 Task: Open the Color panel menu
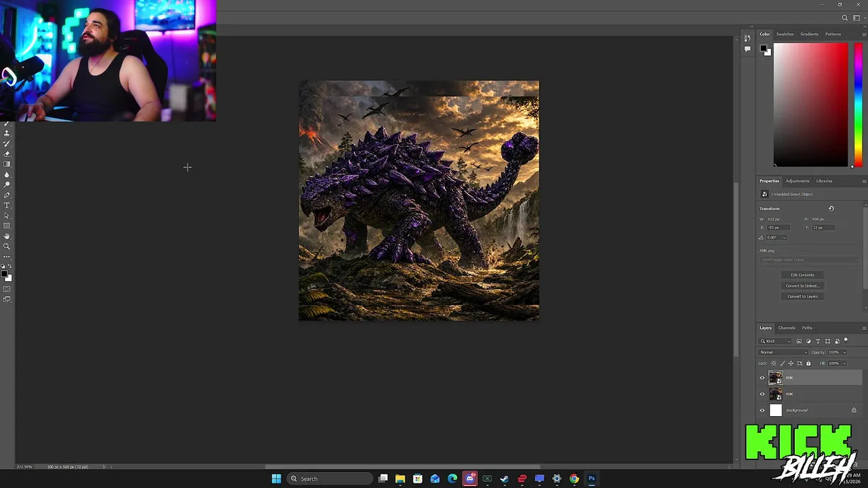(864, 34)
